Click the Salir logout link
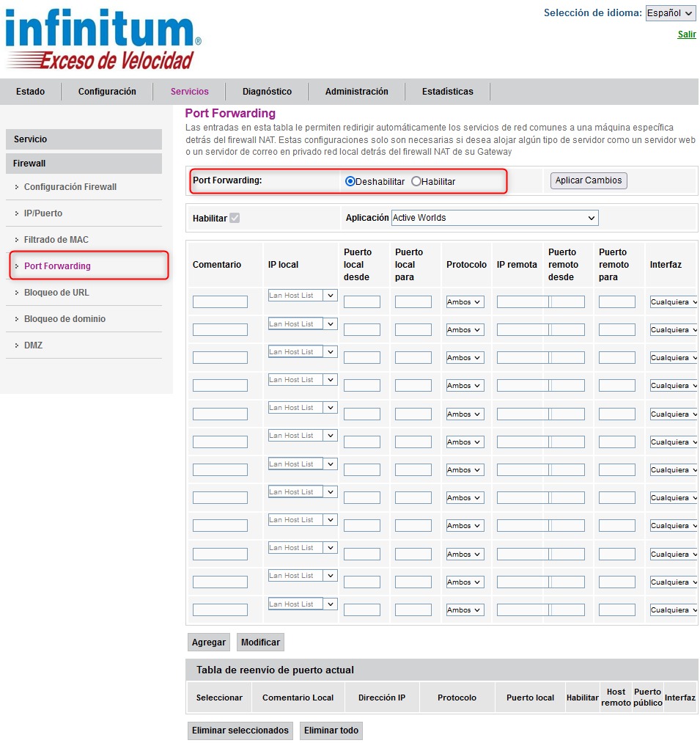 coord(687,34)
